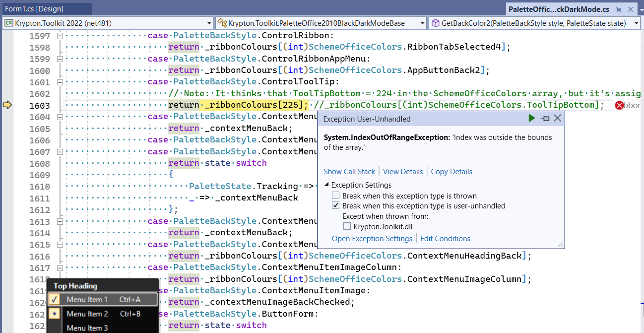
Task: Click the yellow execution pointer arrow in margin
Action: pos(7,105)
